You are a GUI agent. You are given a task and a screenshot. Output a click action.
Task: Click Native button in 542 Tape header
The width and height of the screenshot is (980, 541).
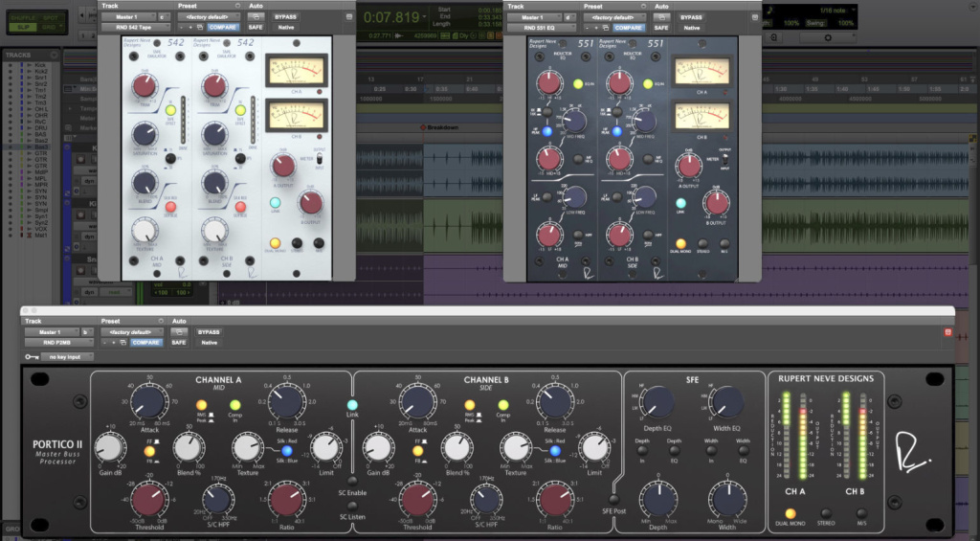(285, 28)
